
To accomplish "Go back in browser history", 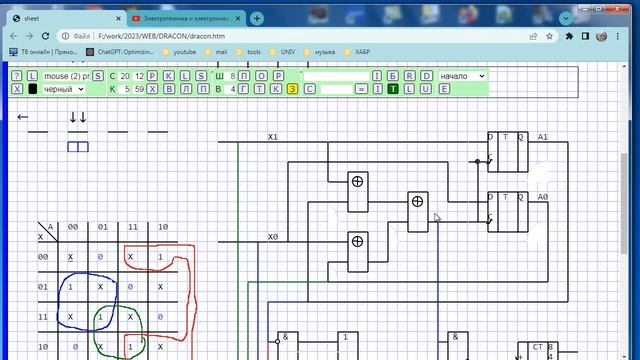I will tap(13, 36).
